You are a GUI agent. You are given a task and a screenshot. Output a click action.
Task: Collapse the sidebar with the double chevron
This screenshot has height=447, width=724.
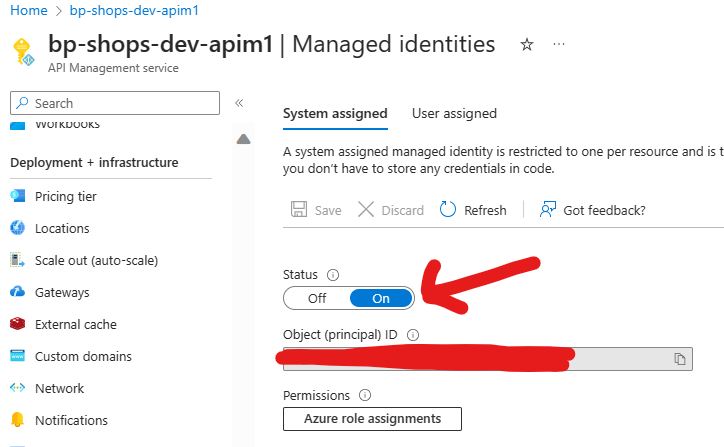point(239,103)
